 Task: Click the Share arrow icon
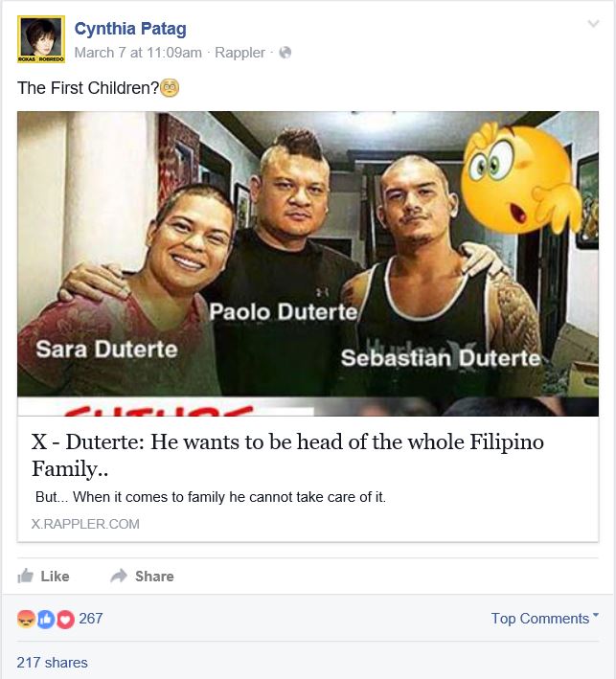[119, 576]
